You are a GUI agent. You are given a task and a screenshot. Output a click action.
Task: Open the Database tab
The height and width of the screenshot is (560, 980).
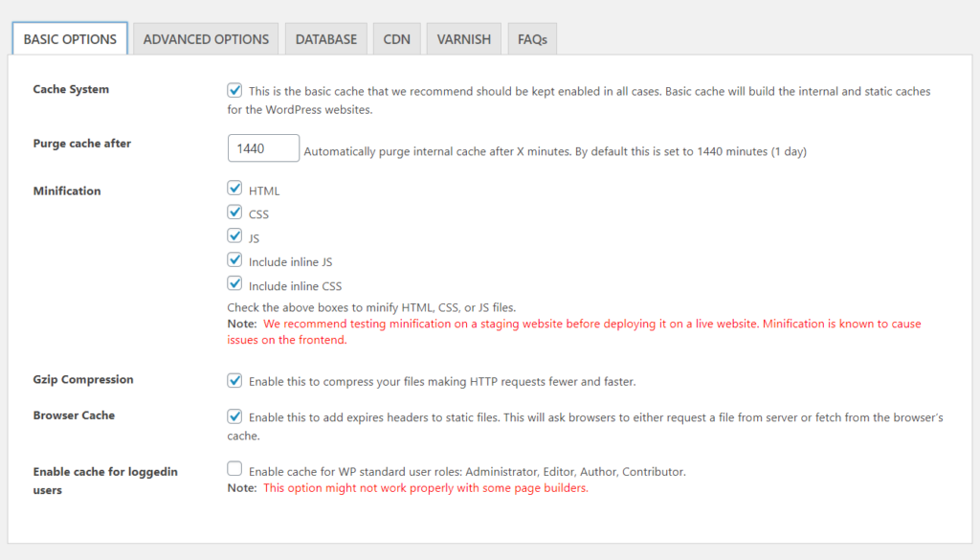click(325, 39)
